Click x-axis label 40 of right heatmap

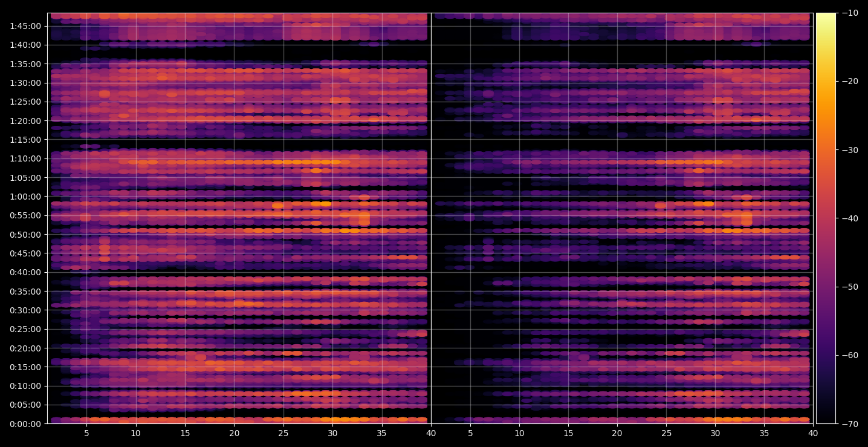[813, 433]
